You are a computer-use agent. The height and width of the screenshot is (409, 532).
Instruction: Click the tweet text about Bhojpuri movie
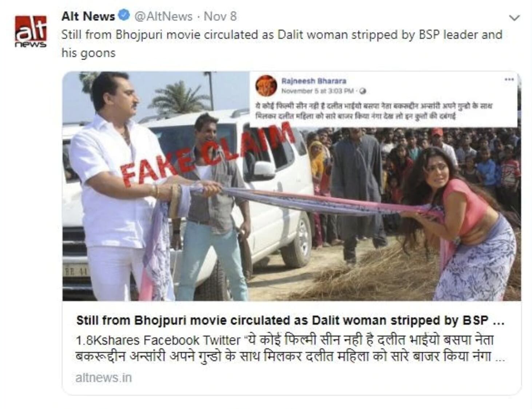(281, 44)
